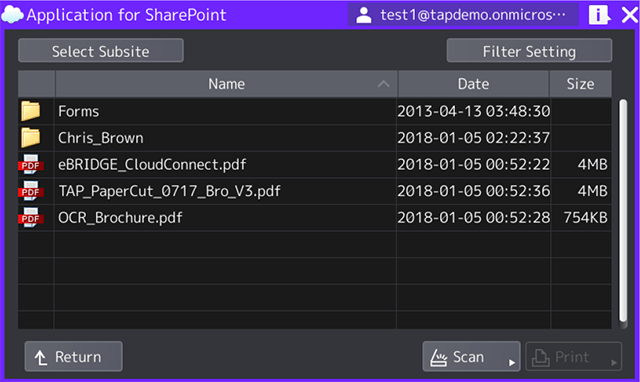
Task: Click the eBRIDGE_CloudConnect.pdf PDF icon
Action: pyautogui.click(x=31, y=164)
